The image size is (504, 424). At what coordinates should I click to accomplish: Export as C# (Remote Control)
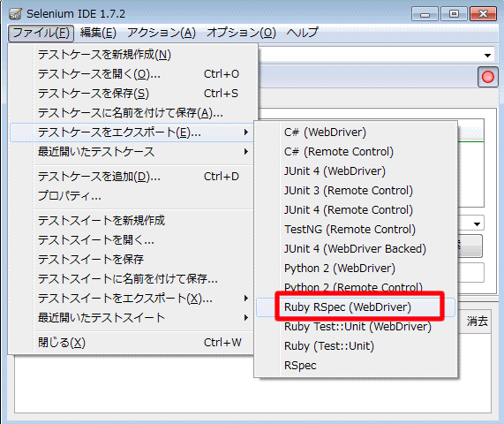pos(356,152)
